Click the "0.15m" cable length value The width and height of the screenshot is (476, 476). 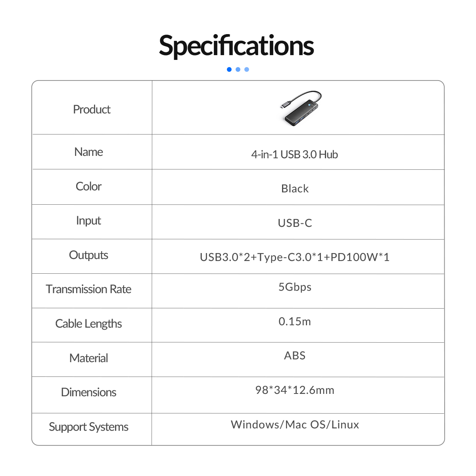coord(295,321)
